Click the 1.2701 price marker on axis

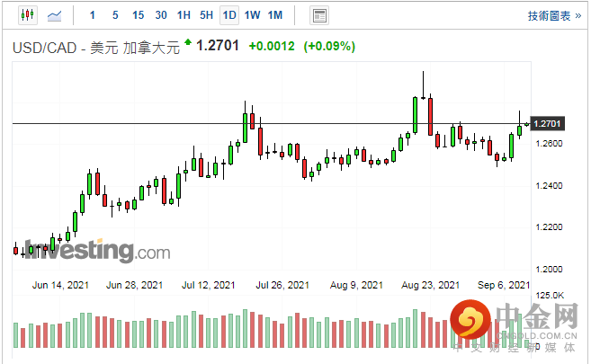[x=547, y=123]
